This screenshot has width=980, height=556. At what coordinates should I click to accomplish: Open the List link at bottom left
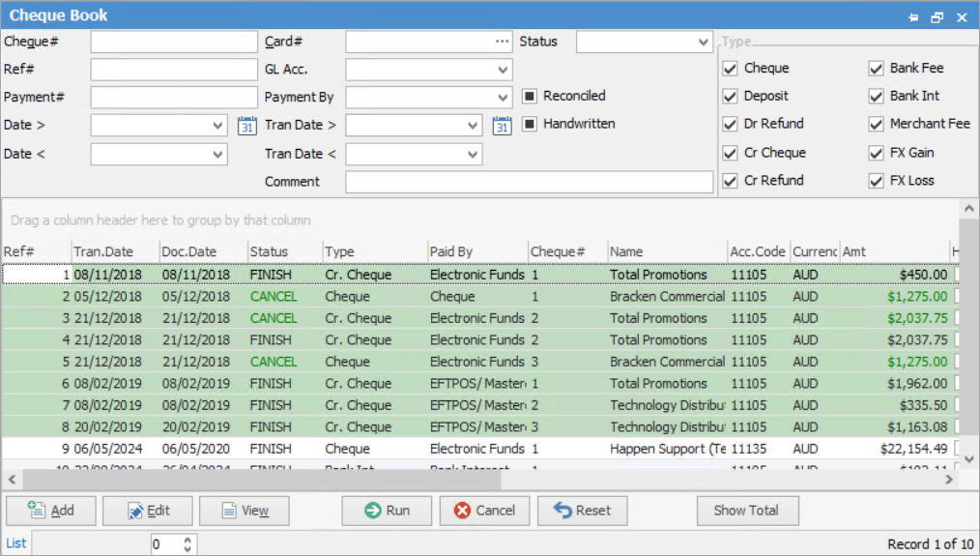(x=16, y=543)
